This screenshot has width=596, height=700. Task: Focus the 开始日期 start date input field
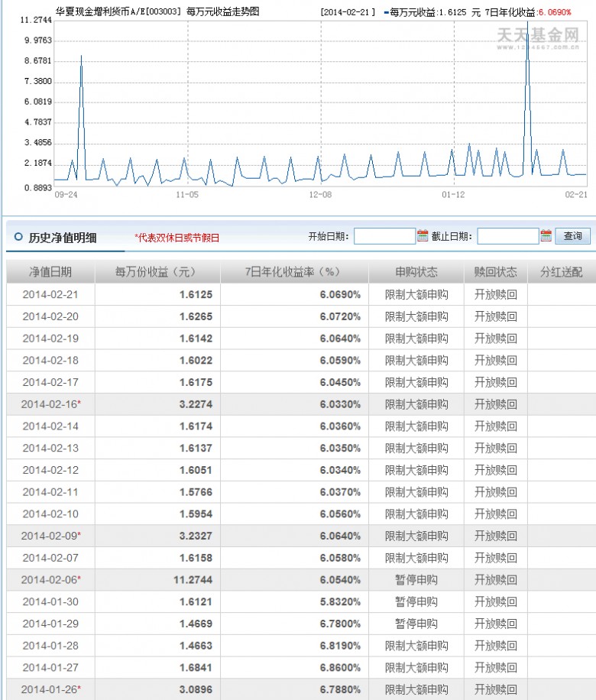384,236
